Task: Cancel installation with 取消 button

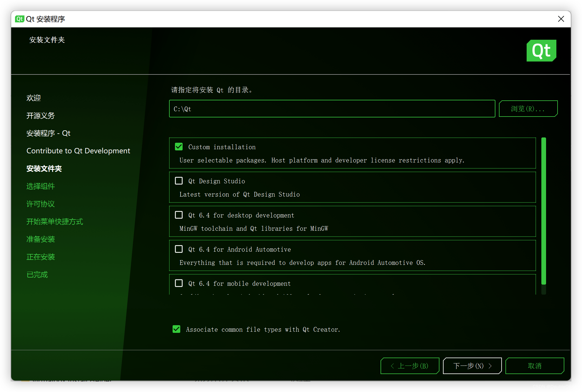Action: pyautogui.click(x=535, y=366)
